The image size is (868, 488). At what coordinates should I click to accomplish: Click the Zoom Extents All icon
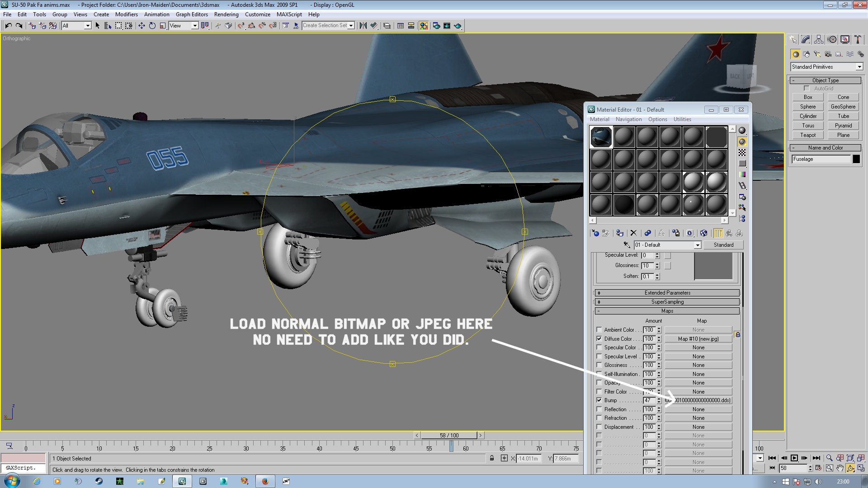tap(861, 458)
